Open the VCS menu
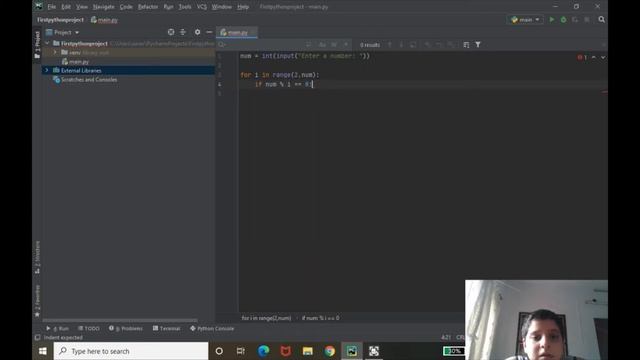The height and width of the screenshot is (360, 640). pyautogui.click(x=202, y=7)
